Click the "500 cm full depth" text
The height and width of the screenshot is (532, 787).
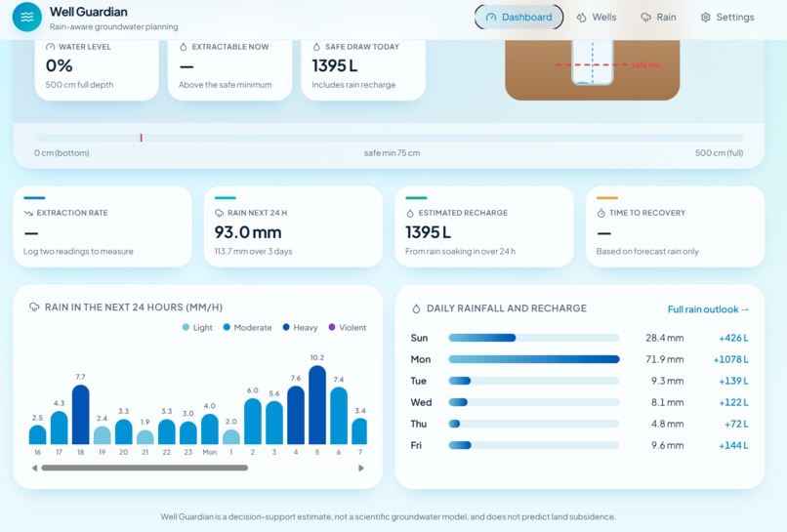point(79,85)
